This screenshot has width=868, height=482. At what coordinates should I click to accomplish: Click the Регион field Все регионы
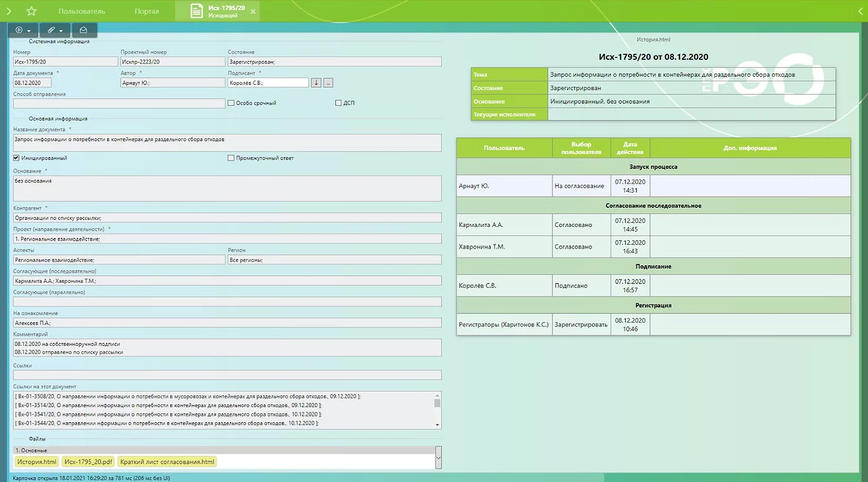[x=334, y=260]
